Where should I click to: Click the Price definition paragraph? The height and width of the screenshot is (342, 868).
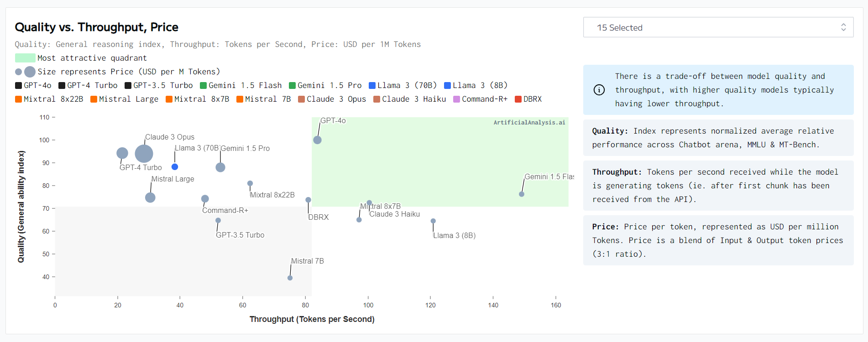tap(718, 240)
